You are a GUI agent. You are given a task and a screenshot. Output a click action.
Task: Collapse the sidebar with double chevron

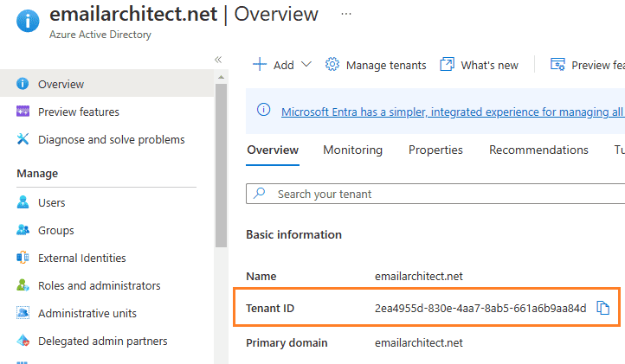pos(218,60)
